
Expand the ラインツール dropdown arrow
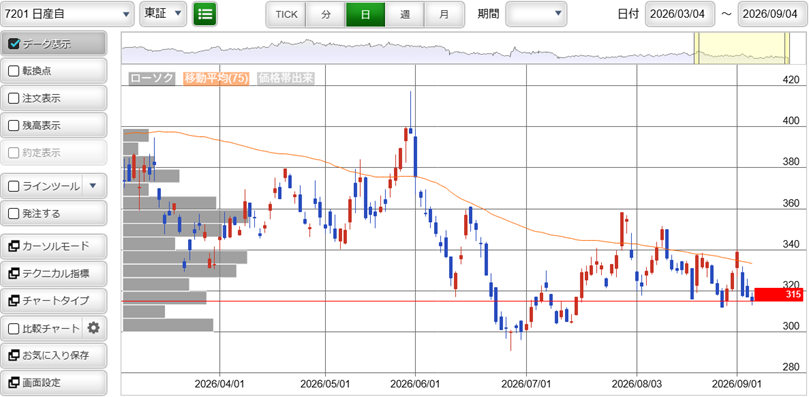coord(93,186)
